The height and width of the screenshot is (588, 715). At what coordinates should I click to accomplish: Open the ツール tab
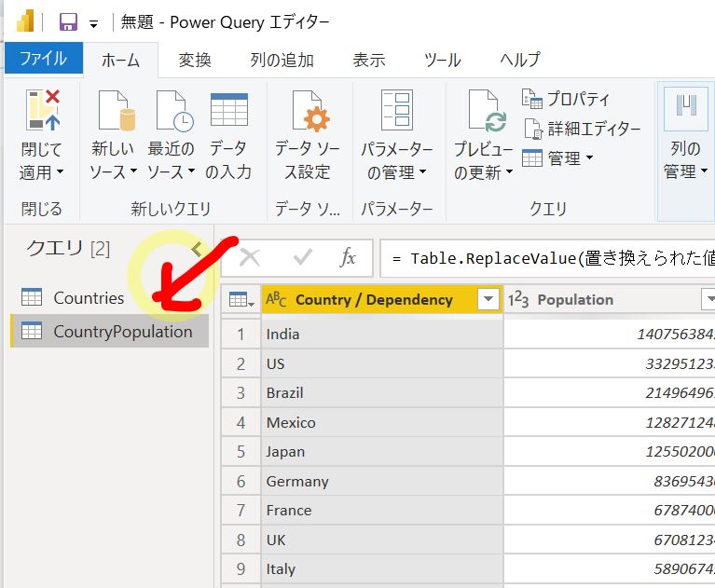(x=442, y=60)
